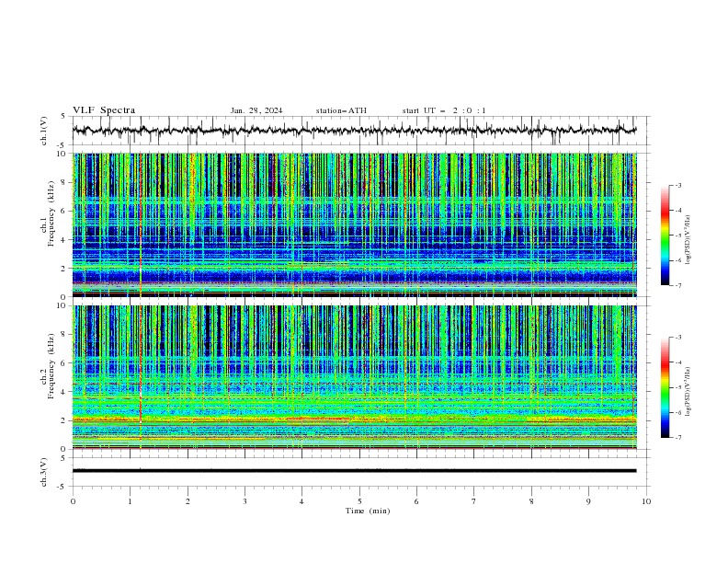The height and width of the screenshot is (563, 728).
Task: Click the lower ch.2 PSD color bar
Action: [x=665, y=387]
